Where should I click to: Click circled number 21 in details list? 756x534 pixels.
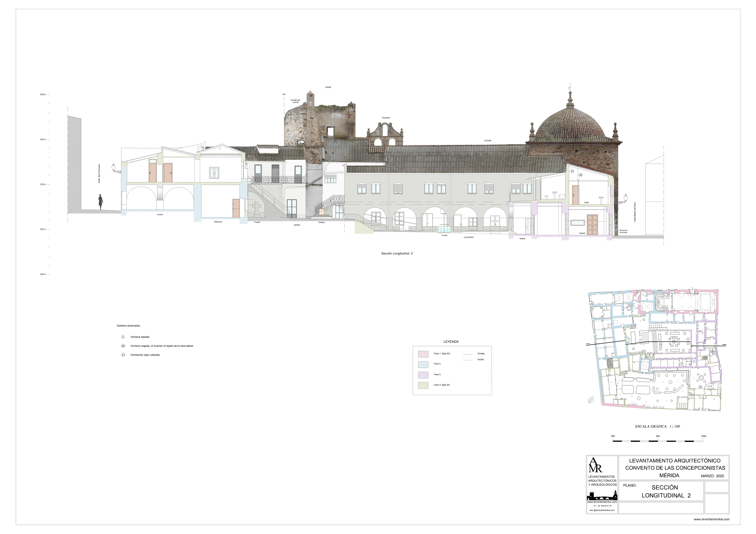123,355
